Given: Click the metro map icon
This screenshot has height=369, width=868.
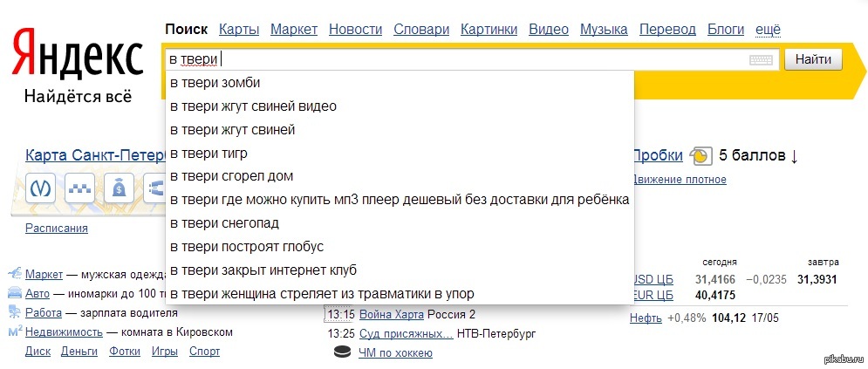Looking at the screenshot, I should pyautogui.click(x=39, y=187).
